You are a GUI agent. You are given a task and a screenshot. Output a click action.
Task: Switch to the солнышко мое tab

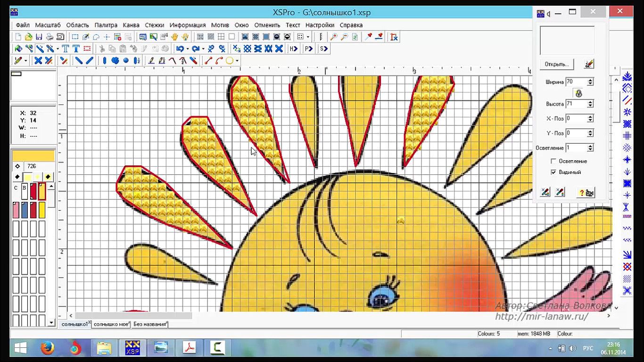click(111, 324)
